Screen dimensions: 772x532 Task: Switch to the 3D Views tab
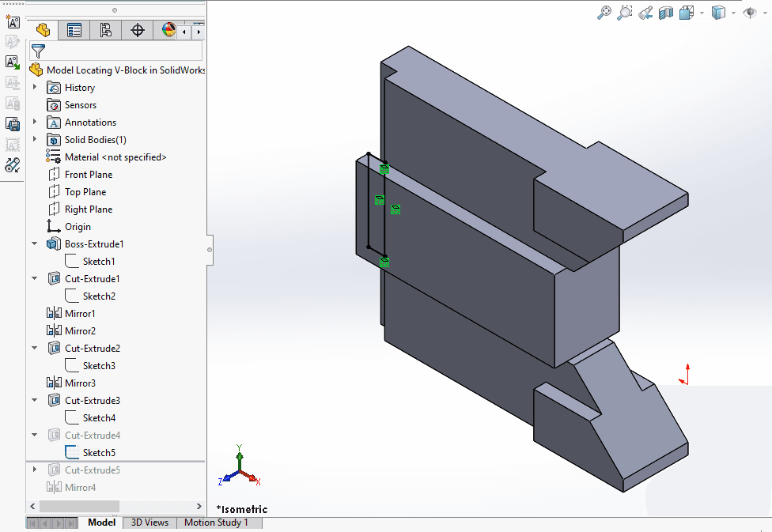click(x=149, y=523)
